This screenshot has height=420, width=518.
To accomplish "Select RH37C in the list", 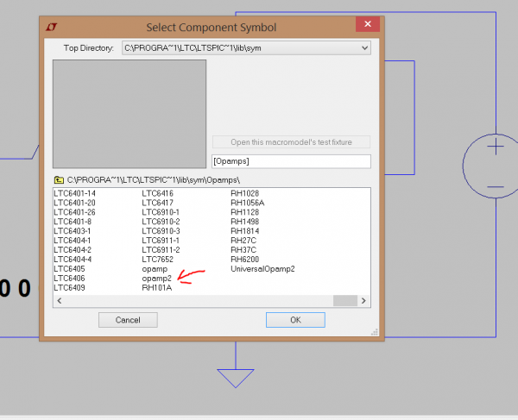I will (x=243, y=250).
